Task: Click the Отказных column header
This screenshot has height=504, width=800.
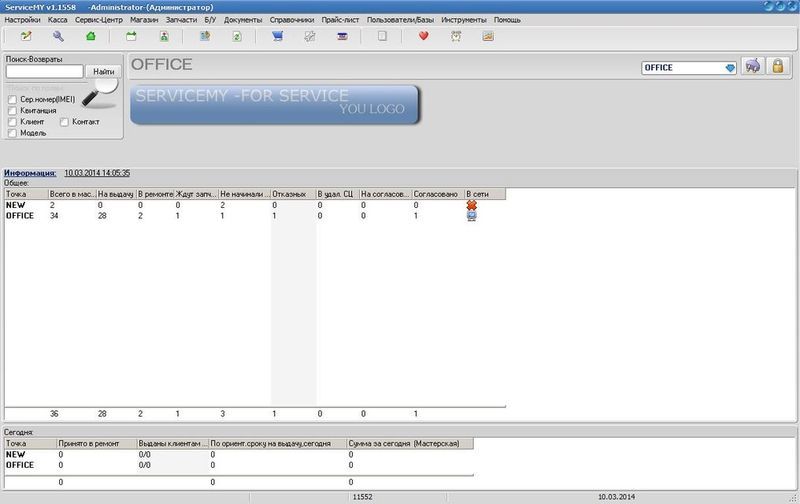Action: coord(293,194)
